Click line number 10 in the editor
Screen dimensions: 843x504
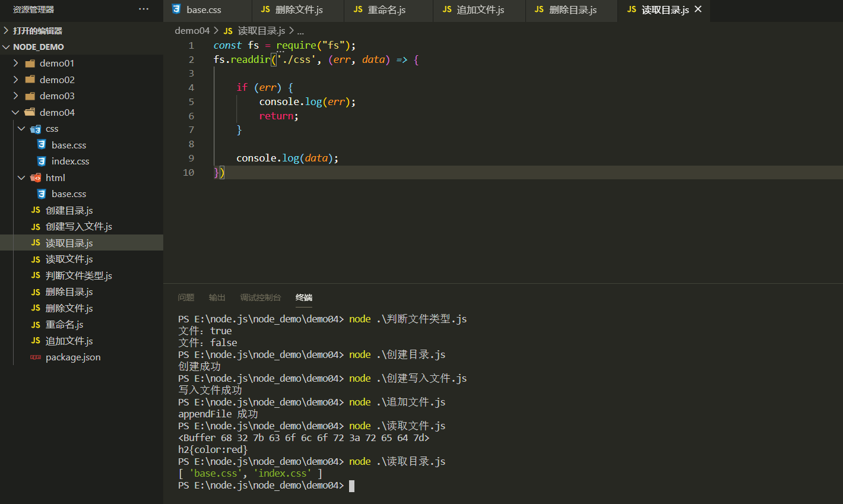pyautogui.click(x=188, y=172)
